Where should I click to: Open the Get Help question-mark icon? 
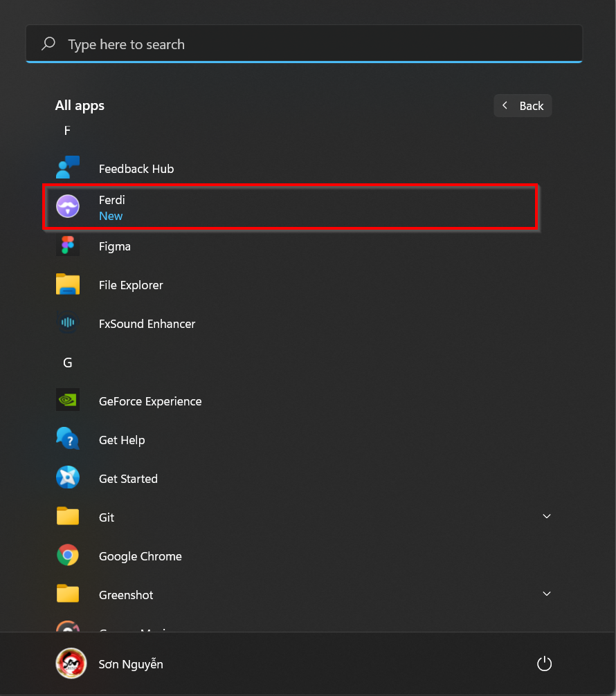click(x=68, y=439)
